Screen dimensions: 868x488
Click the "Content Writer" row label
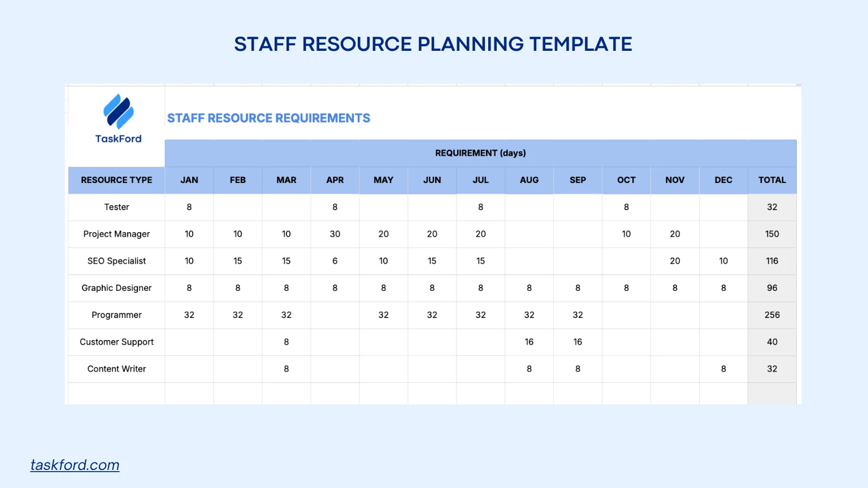coord(116,369)
